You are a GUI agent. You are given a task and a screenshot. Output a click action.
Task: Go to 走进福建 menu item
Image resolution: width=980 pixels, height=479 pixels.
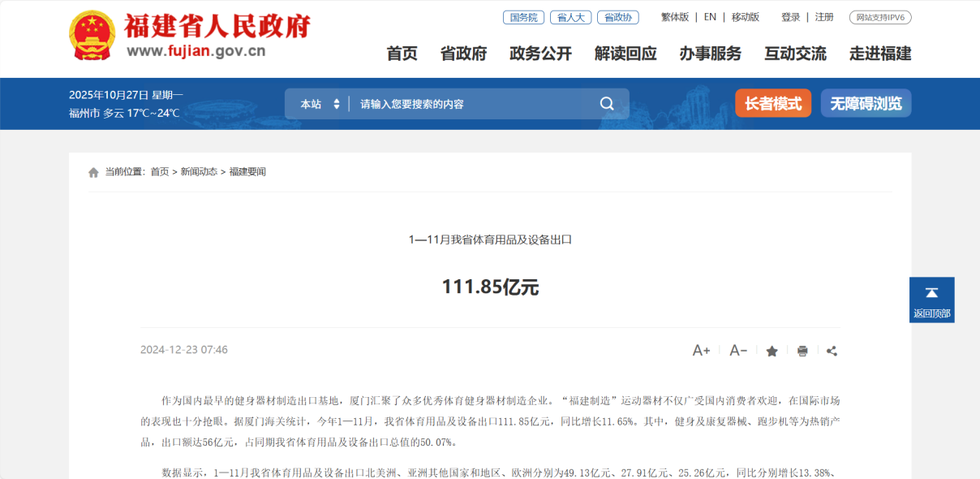point(880,54)
